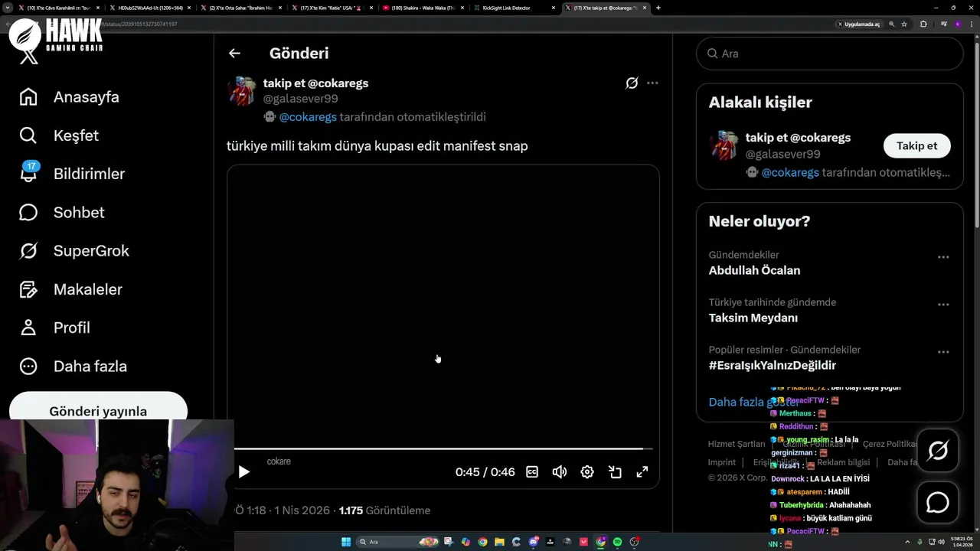Open @cokaregs automation link in post
The image size is (980, 551).
click(308, 117)
